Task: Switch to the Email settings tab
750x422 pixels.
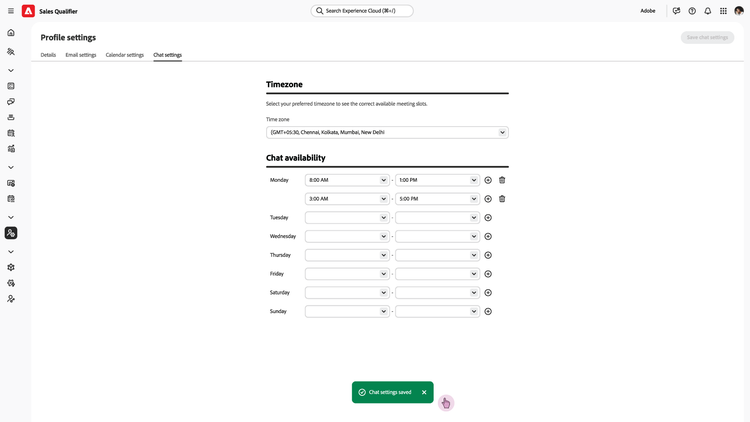Action: [81, 55]
